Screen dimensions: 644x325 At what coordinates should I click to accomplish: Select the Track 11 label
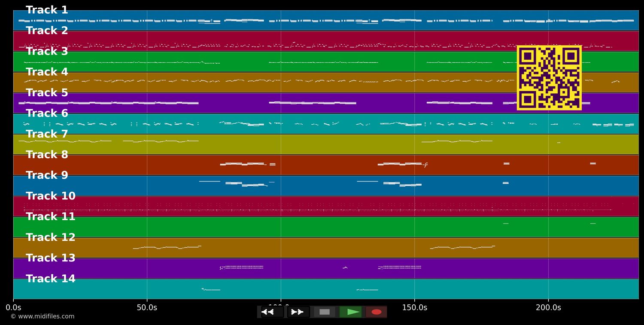[51, 217]
